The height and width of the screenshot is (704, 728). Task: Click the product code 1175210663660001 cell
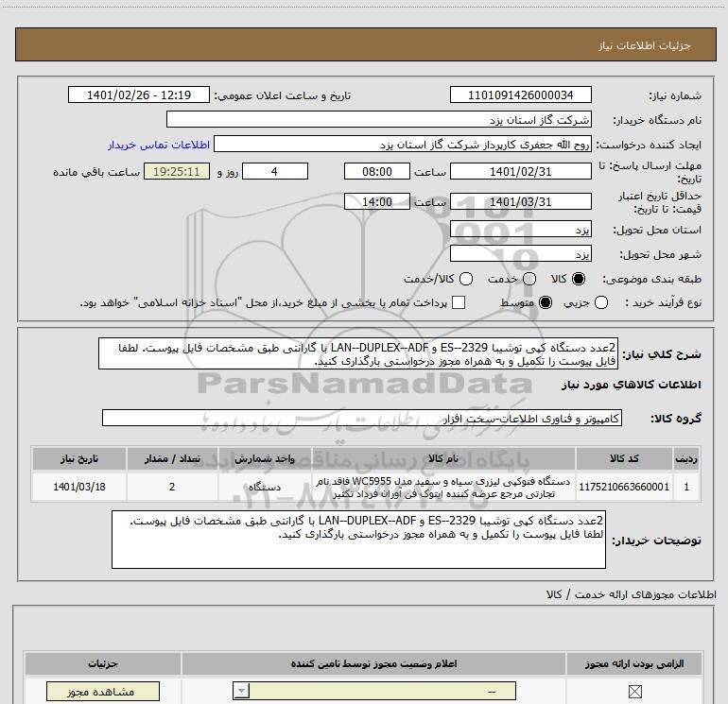pyautogui.click(x=624, y=487)
